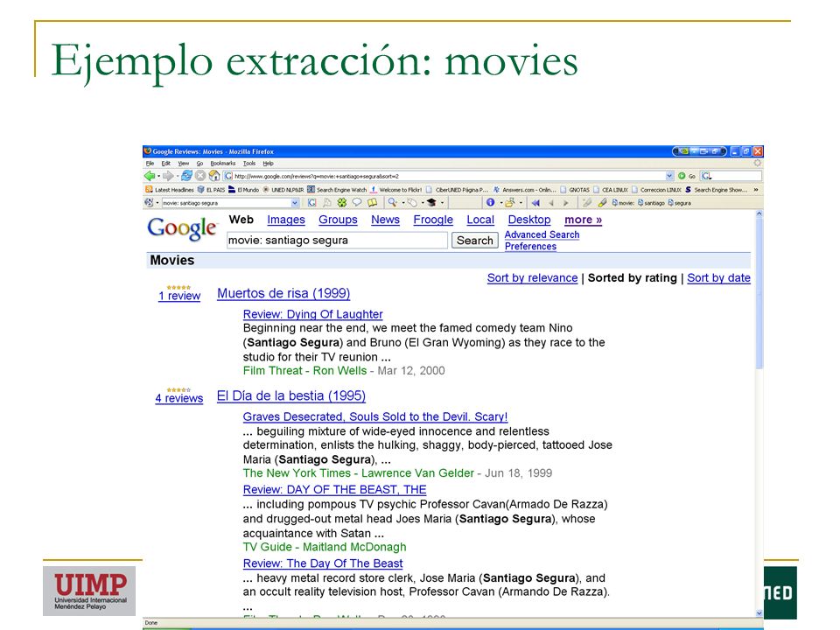Click the blue double-arrow rewind icon
This screenshot has height=630, width=840.
[x=535, y=202]
